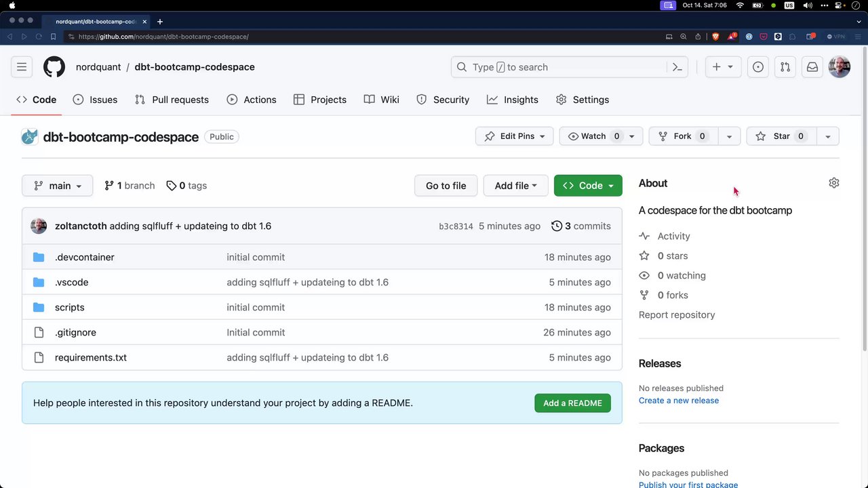The height and width of the screenshot is (488, 868).
Task: Expand the main branch selector
Action: coord(57,186)
